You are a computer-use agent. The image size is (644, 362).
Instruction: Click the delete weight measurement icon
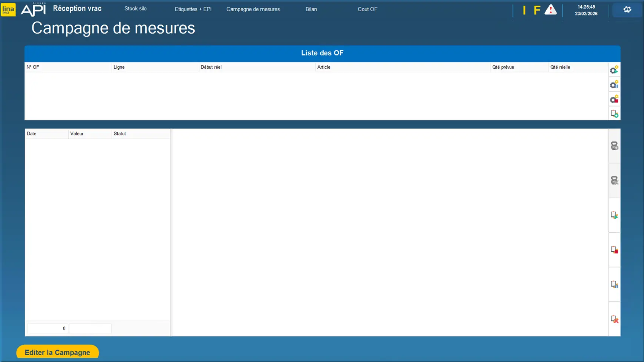[x=614, y=181]
